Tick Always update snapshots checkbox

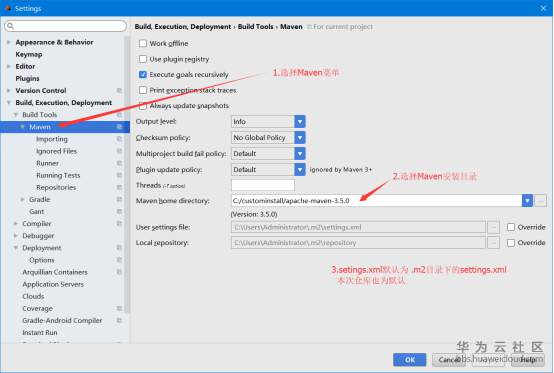point(143,106)
